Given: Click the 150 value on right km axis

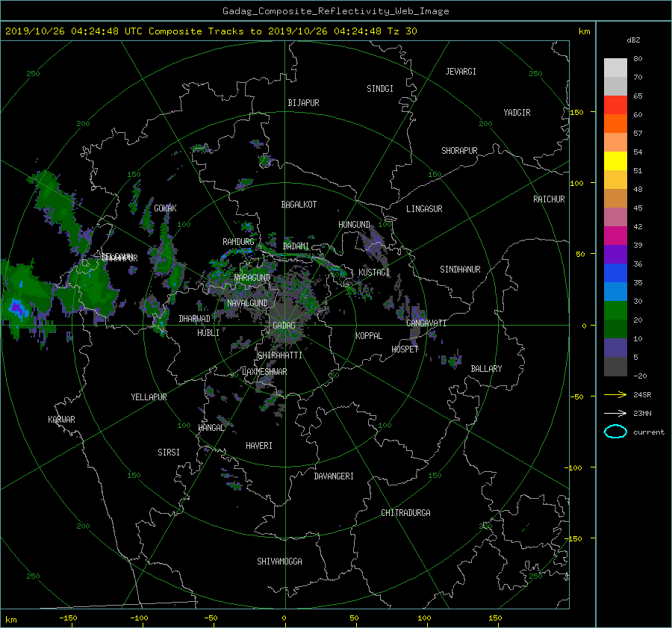Looking at the screenshot, I should click(x=577, y=112).
